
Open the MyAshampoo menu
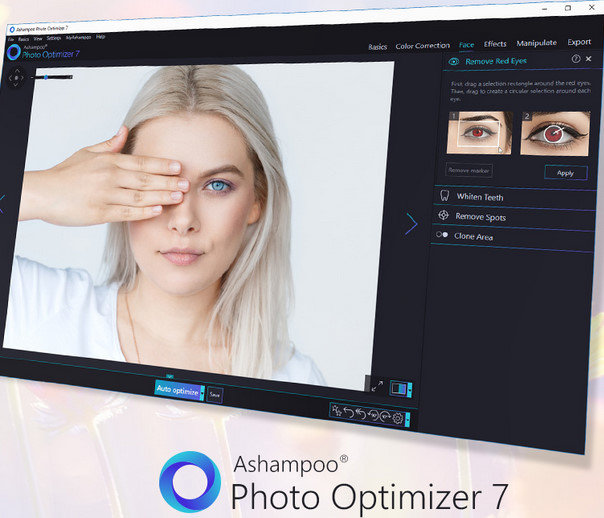tap(78, 37)
